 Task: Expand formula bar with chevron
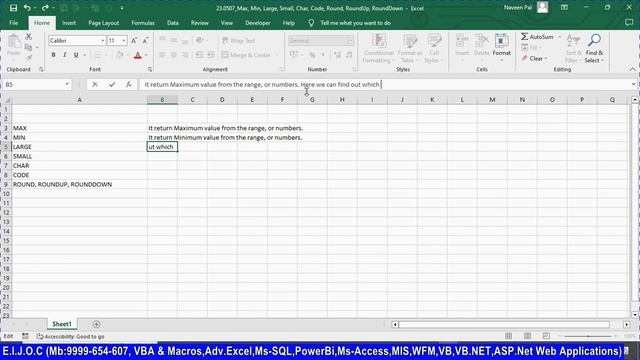(x=633, y=84)
